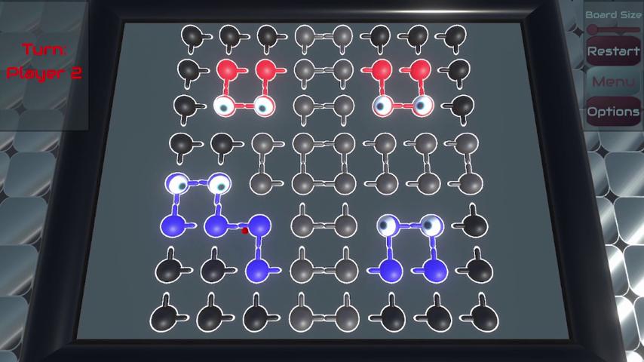
Task: Pick the upper-right plain red node of left red group
Action: pos(265,70)
